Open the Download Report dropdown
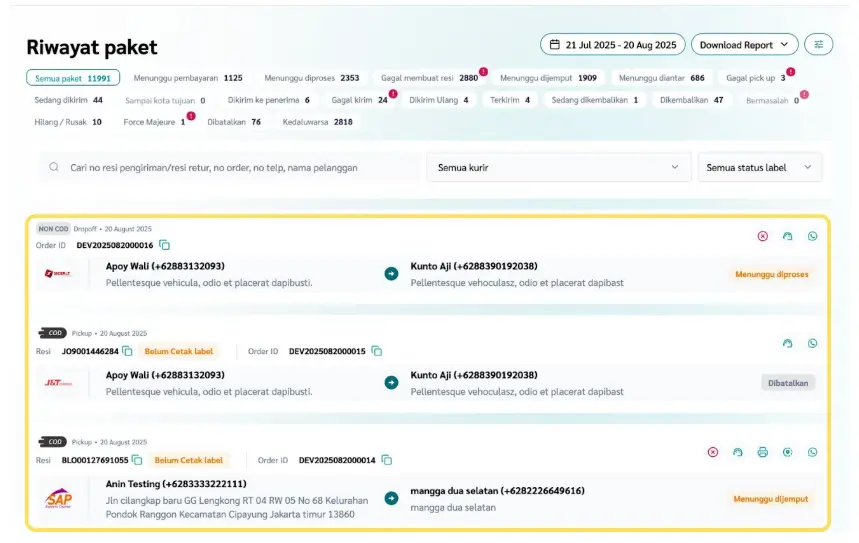 click(744, 45)
